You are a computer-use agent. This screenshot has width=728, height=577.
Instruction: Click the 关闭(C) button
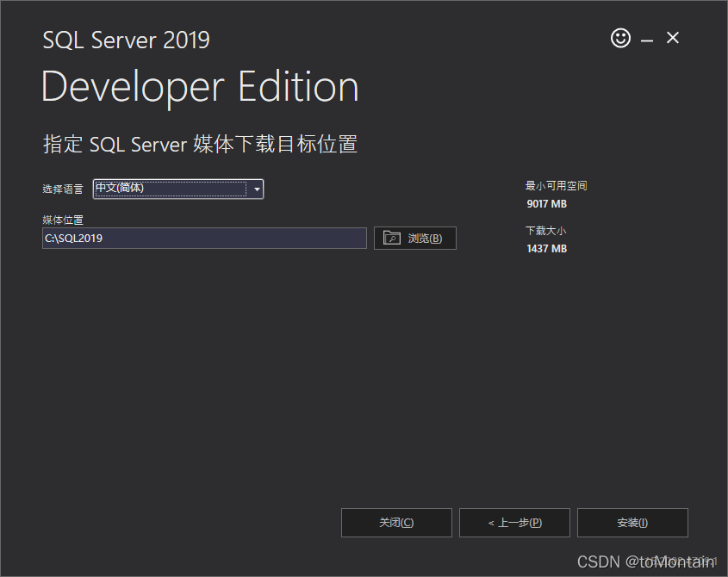click(x=396, y=523)
